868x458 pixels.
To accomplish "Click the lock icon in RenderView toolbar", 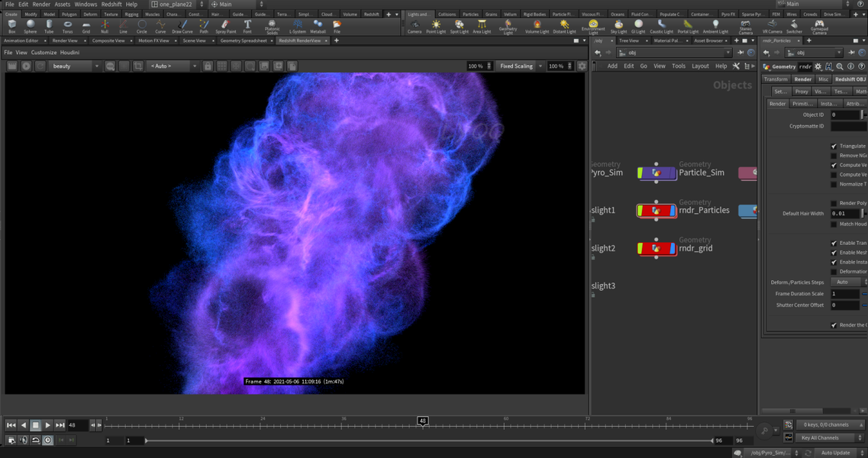I will pyautogui.click(x=208, y=66).
